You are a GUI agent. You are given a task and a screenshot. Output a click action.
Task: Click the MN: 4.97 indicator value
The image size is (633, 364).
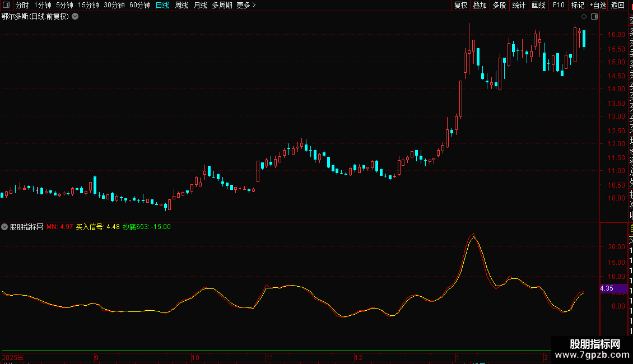pos(60,227)
